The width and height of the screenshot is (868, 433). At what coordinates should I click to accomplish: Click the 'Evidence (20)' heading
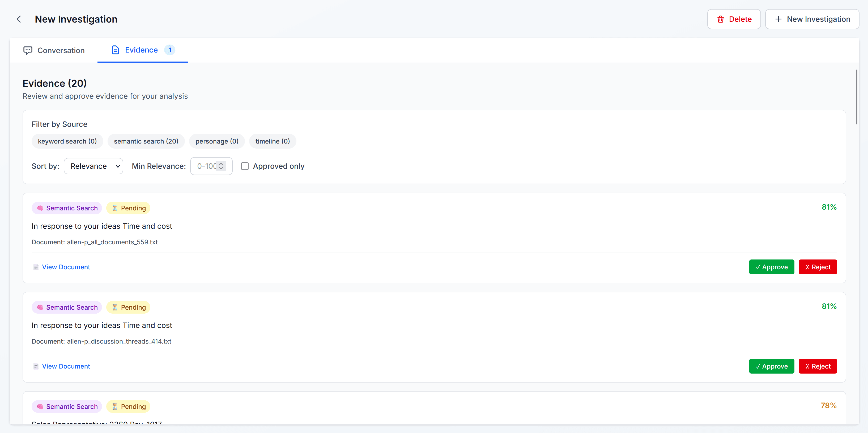coord(55,83)
